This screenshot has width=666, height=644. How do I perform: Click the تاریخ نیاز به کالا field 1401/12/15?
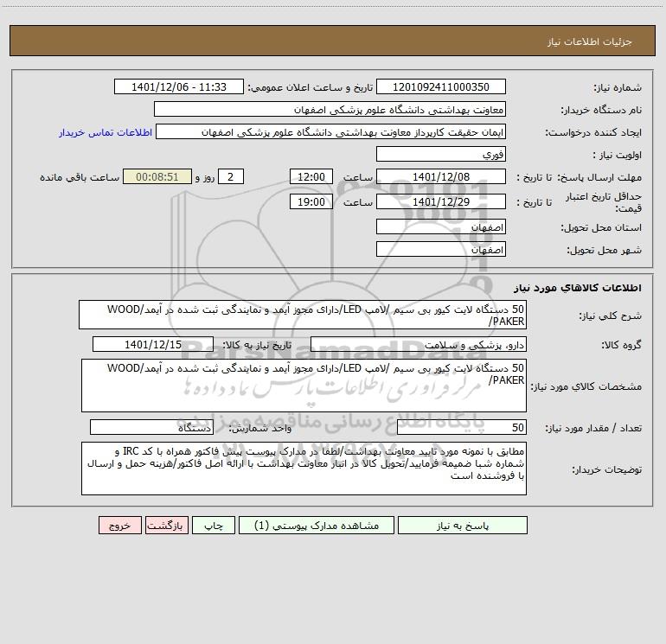click(153, 344)
